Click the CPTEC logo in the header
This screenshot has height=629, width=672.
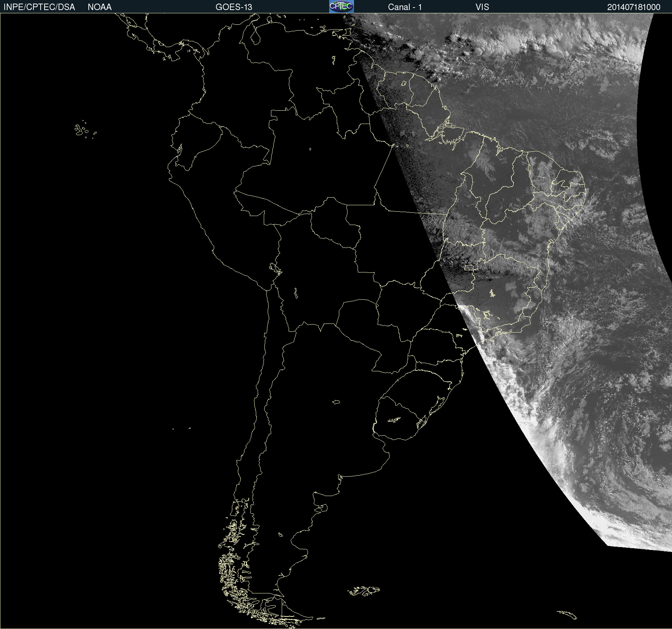click(x=341, y=6)
